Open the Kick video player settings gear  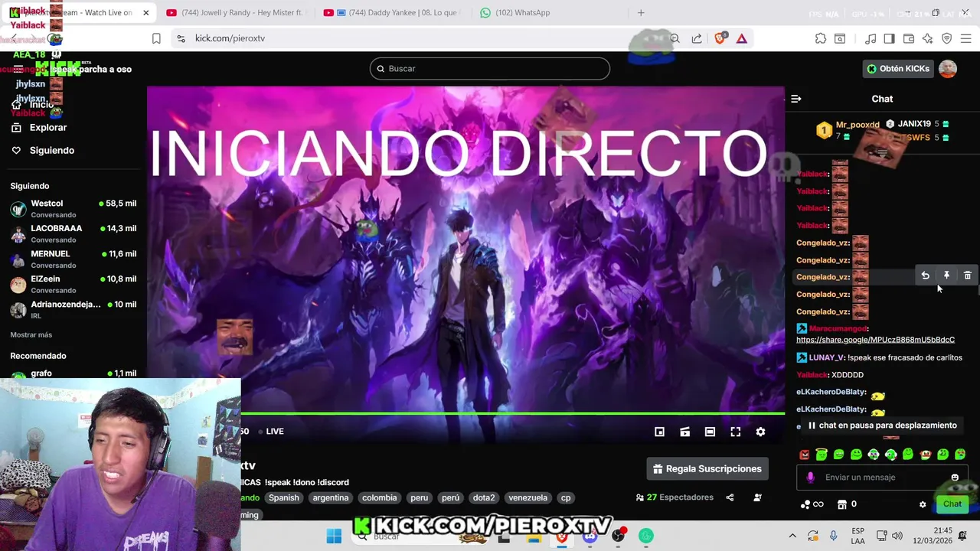[760, 432]
